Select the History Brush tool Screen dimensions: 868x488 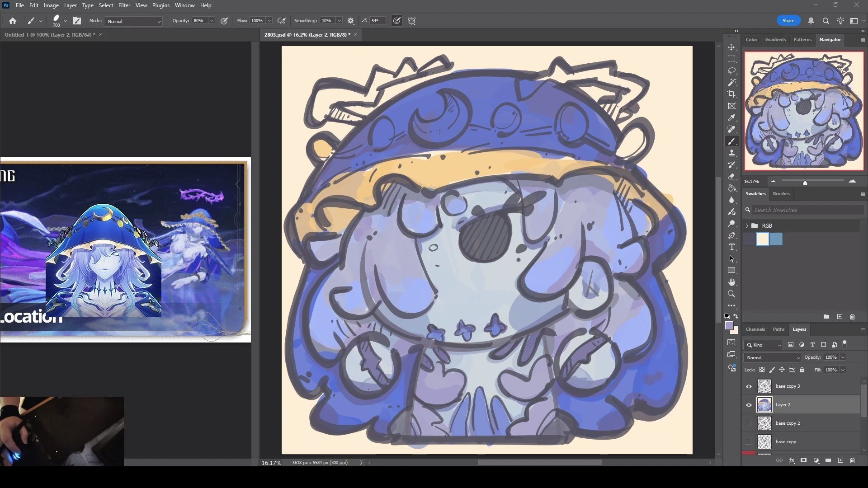coord(731,165)
